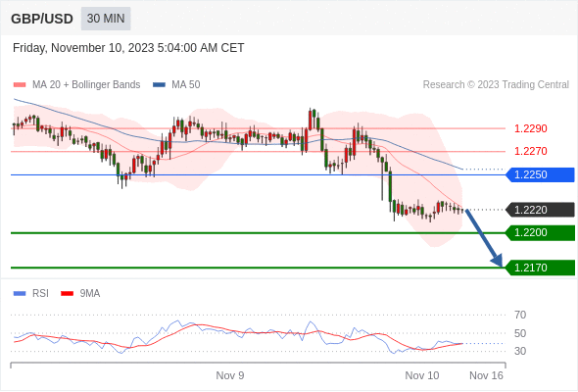This screenshot has height=392, width=578.
Task: Click the RSI 30 level label
Action: [520, 351]
